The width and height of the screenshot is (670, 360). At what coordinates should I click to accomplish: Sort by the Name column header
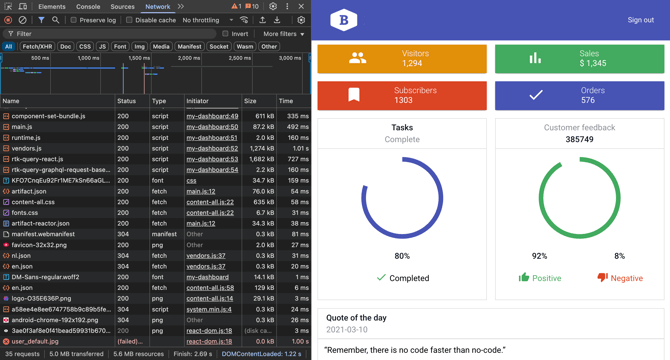(x=57, y=101)
